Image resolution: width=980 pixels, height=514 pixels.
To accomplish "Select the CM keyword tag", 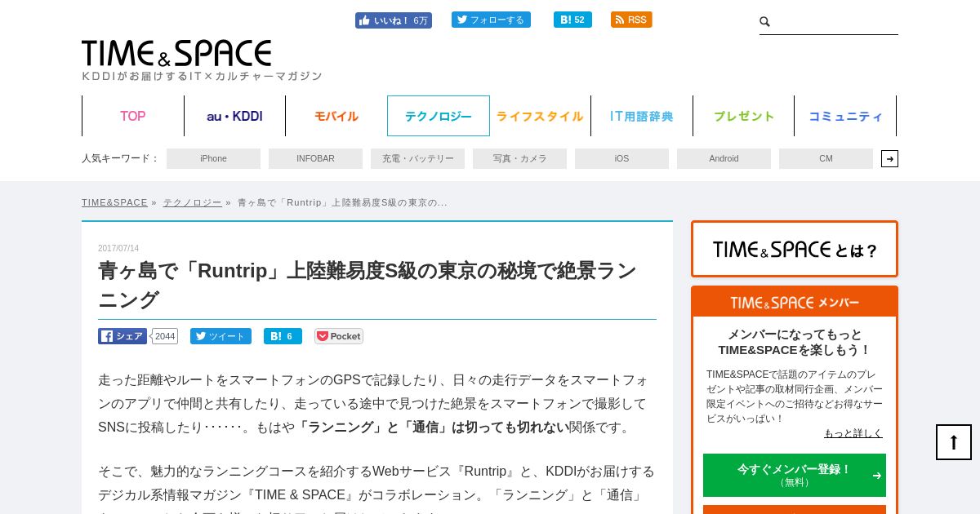I will 826,158.
